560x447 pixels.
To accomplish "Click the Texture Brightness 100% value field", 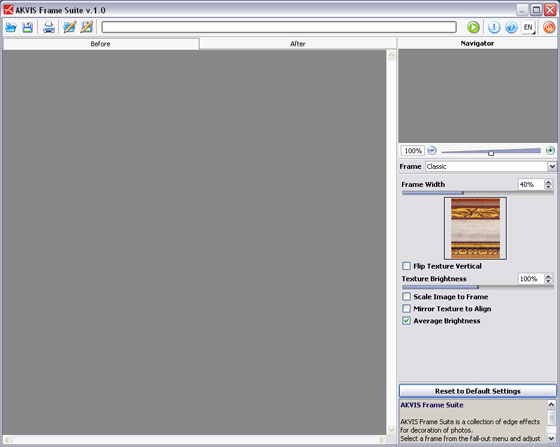I will 531,278.
